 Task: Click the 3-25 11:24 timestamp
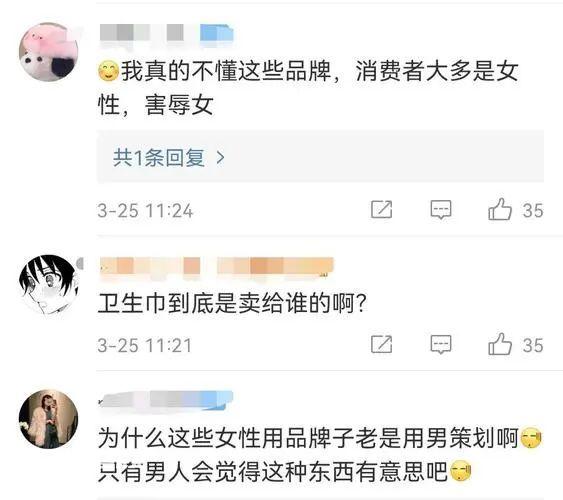click(x=145, y=210)
